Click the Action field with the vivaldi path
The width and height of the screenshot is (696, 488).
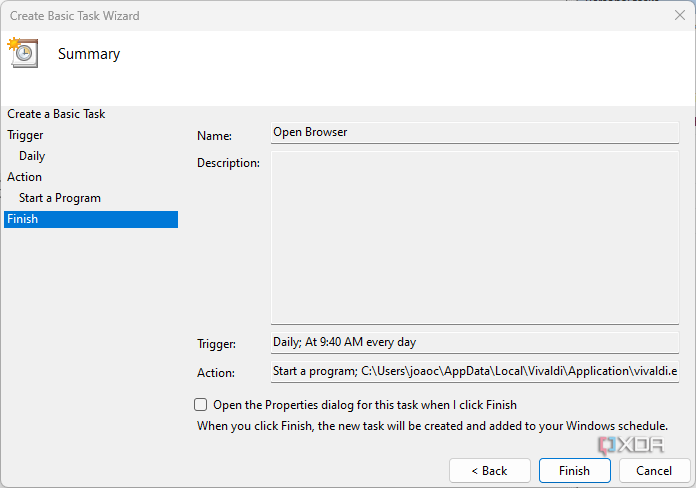tap(474, 371)
